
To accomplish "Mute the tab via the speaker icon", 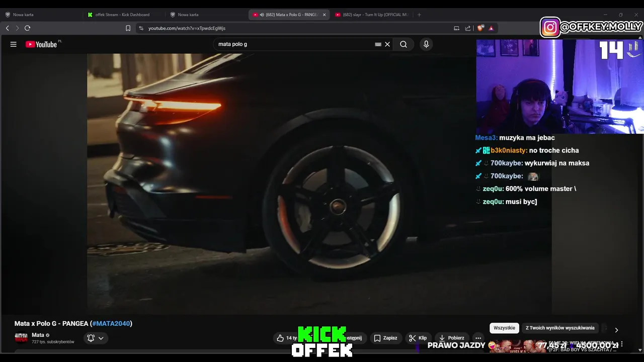I will pyautogui.click(x=262, y=15).
